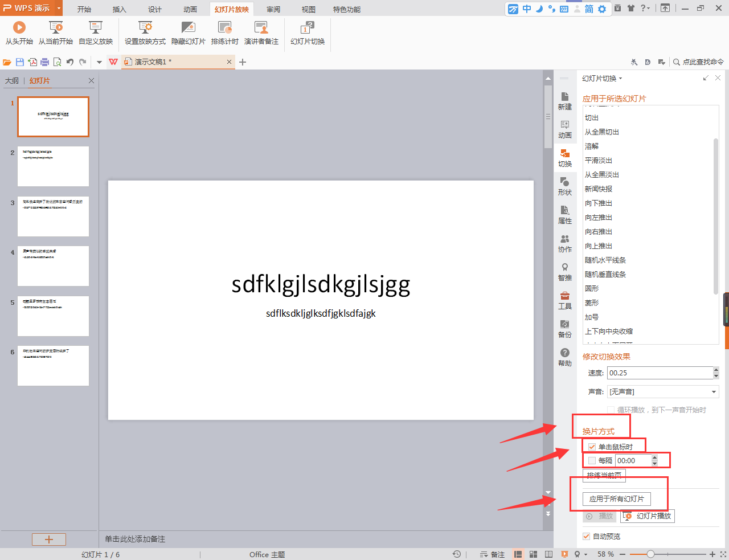Open the 动画 ribbon tab
This screenshot has width=729, height=560.
(x=190, y=9)
